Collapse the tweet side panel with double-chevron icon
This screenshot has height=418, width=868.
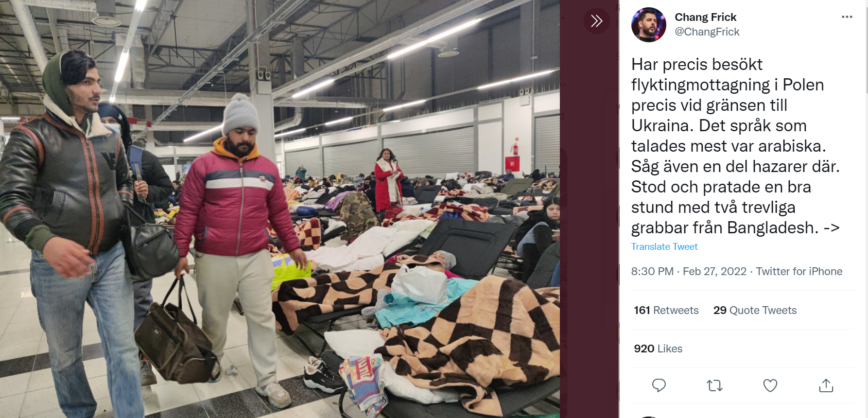tap(596, 21)
